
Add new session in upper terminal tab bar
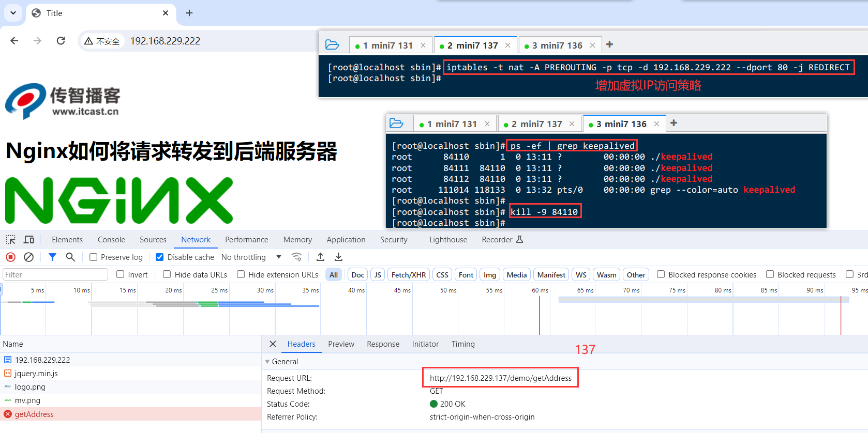(609, 44)
